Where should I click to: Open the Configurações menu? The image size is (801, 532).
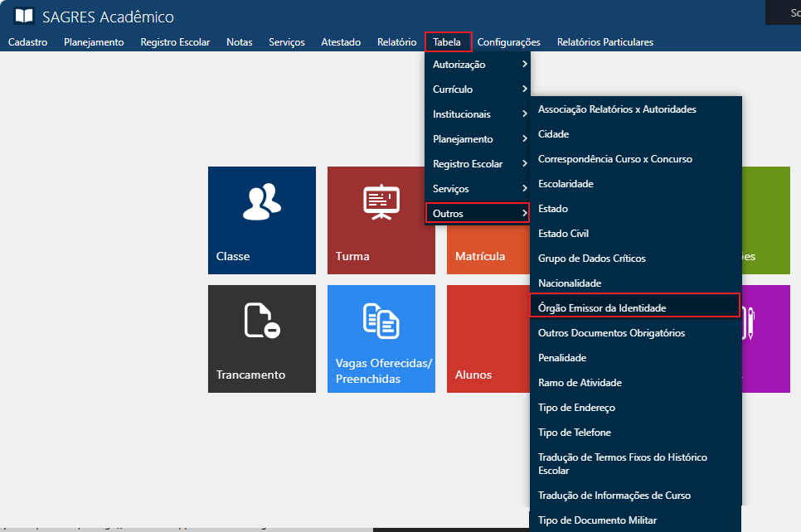(508, 42)
